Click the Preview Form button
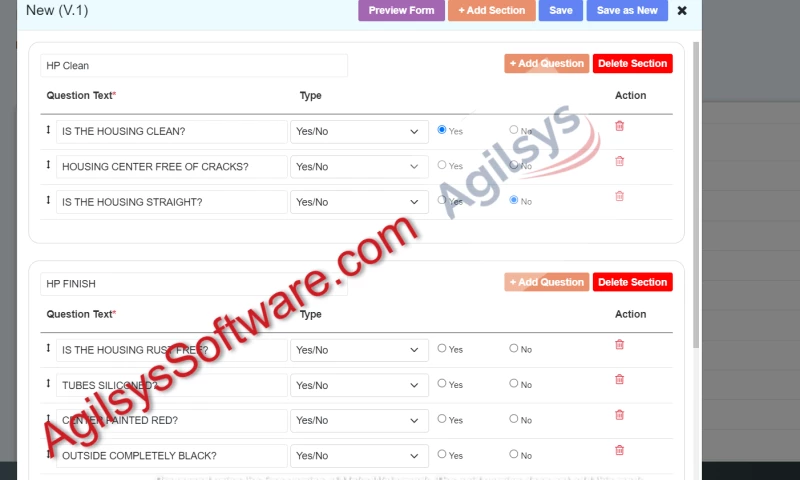 [402, 10]
